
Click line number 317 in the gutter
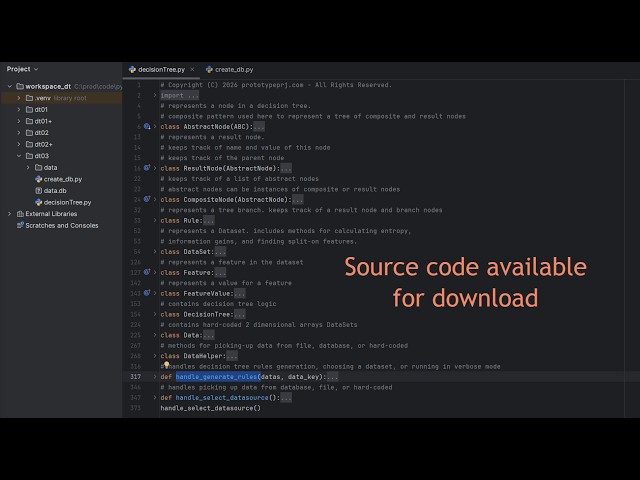tap(136, 377)
